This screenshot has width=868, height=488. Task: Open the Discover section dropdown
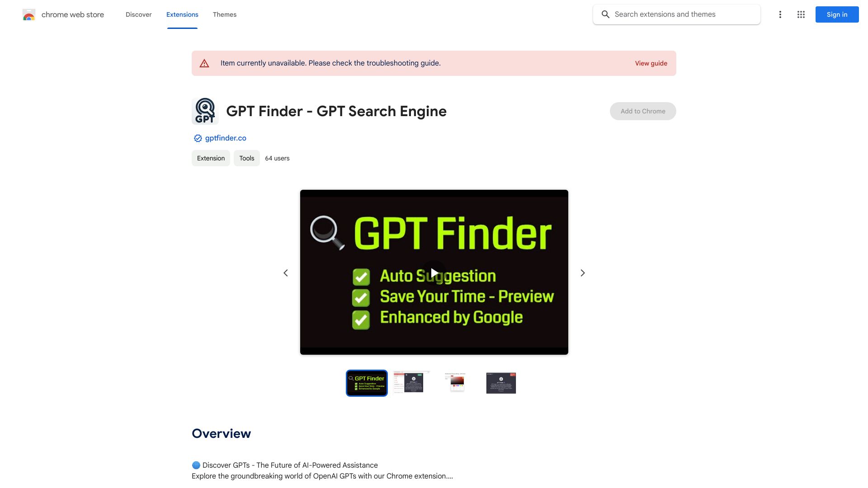[x=138, y=14]
